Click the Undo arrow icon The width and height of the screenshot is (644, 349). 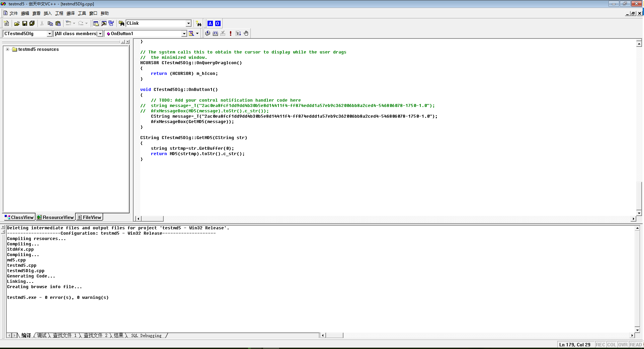tap(68, 23)
